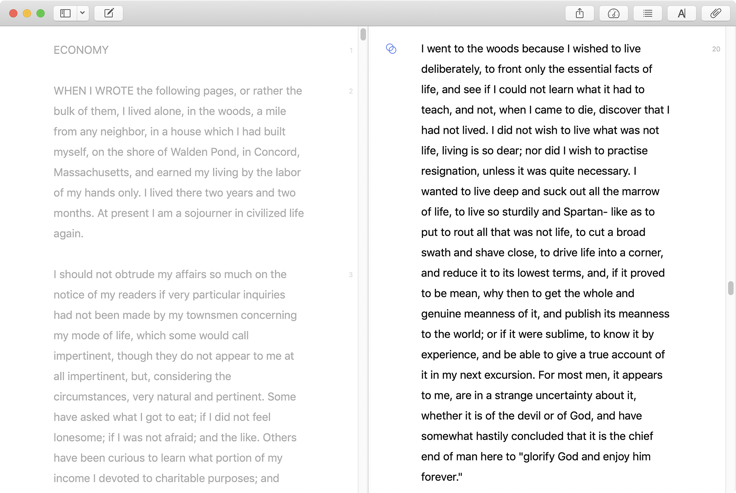This screenshot has width=736, height=493.
Task: Open the share/export icon
Action: [x=580, y=13]
